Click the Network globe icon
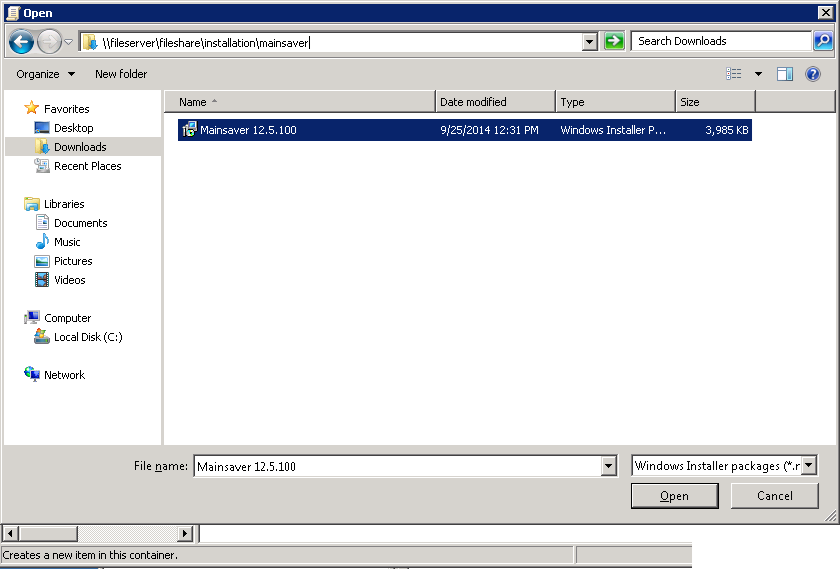The width and height of the screenshot is (840, 571). (x=32, y=373)
